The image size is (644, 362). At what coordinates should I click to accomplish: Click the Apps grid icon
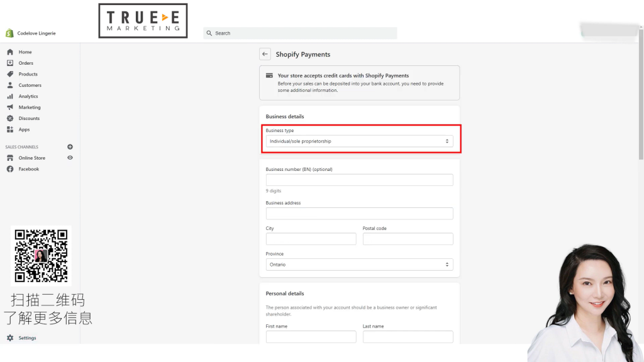click(10, 129)
